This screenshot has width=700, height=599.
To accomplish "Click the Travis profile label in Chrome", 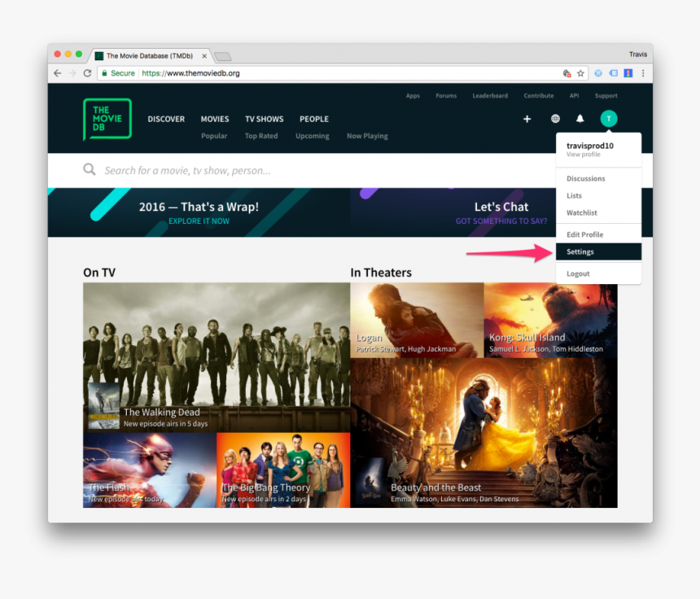I will click(x=638, y=54).
